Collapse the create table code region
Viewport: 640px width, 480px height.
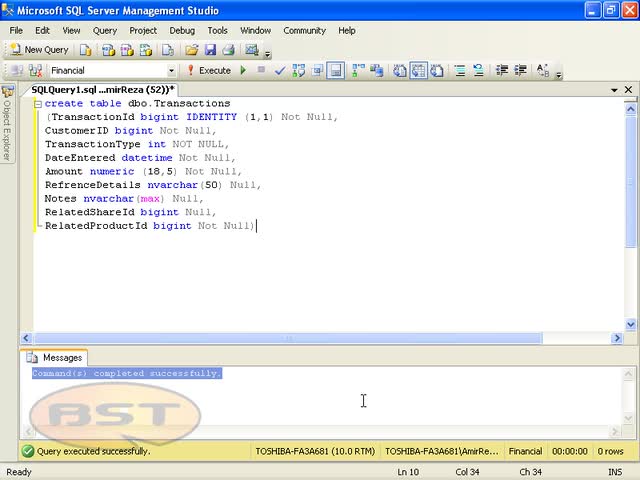pyautogui.click(x=38, y=104)
